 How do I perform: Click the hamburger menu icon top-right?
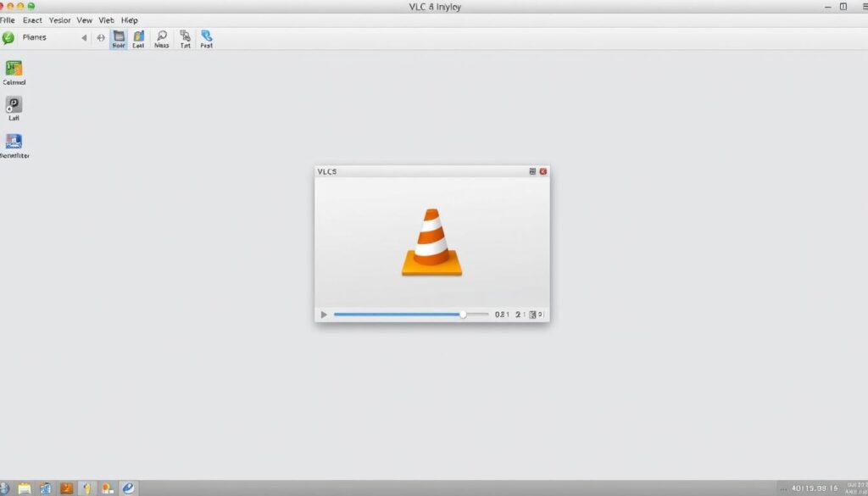tap(865, 7)
